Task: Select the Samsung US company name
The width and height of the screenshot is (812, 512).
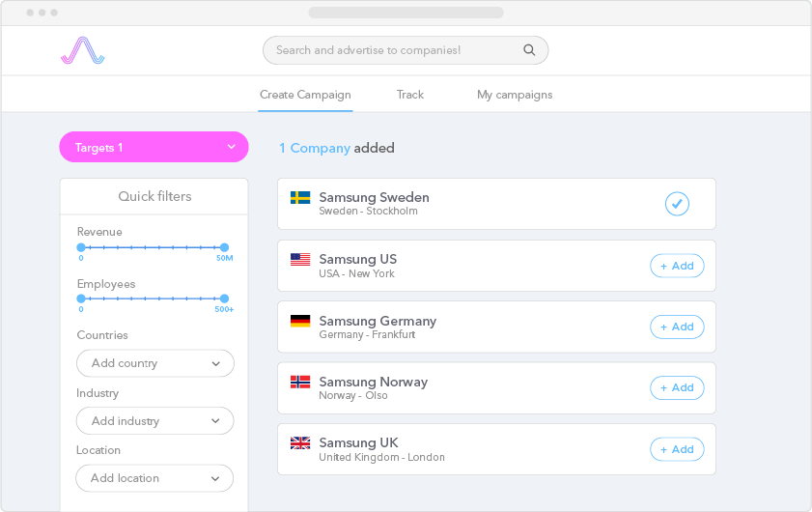Action: tap(358, 259)
